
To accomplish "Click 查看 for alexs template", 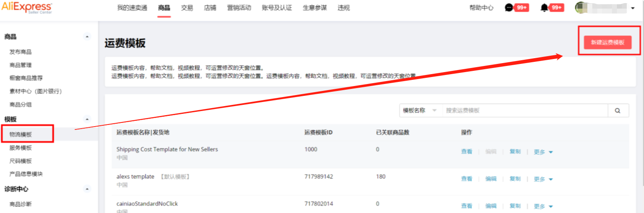I will (x=467, y=179).
